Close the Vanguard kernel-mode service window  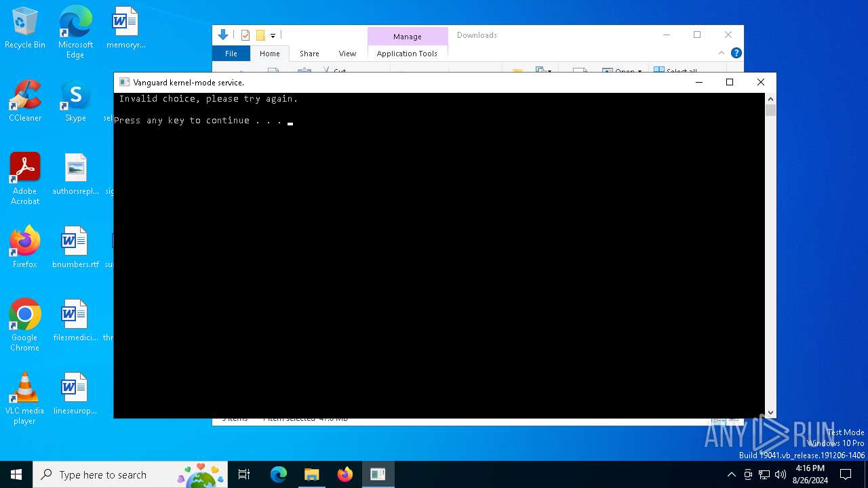coord(761,82)
